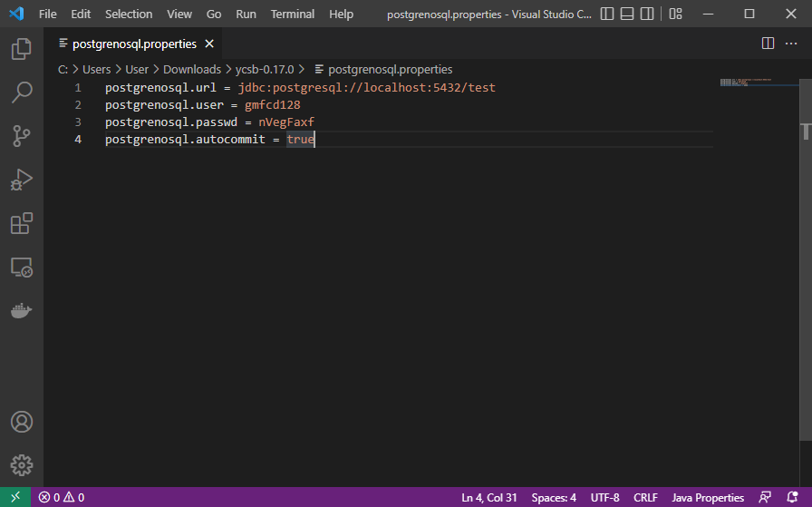812x507 pixels.
Task: Open the Run and Debug view
Action: pos(21,180)
